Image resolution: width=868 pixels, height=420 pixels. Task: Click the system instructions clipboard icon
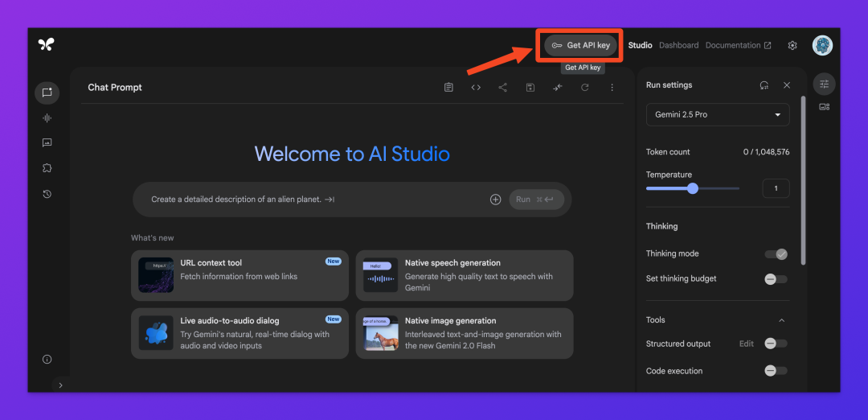tap(448, 88)
